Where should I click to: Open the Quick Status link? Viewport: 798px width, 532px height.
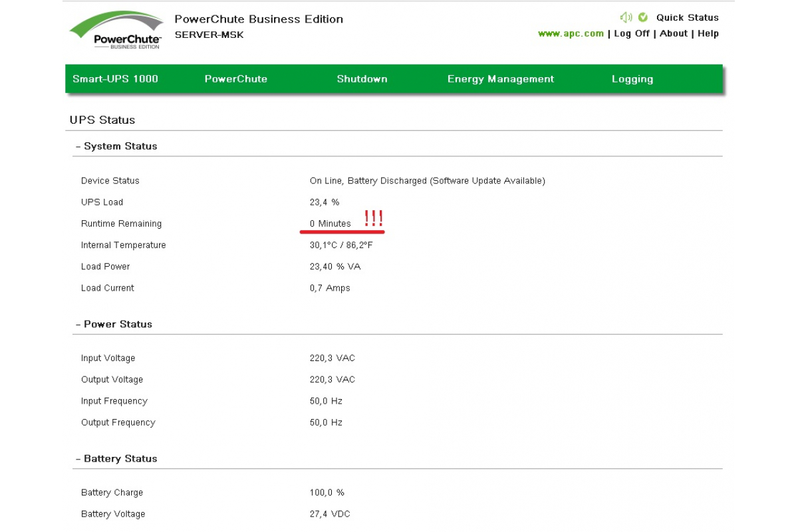coord(688,18)
